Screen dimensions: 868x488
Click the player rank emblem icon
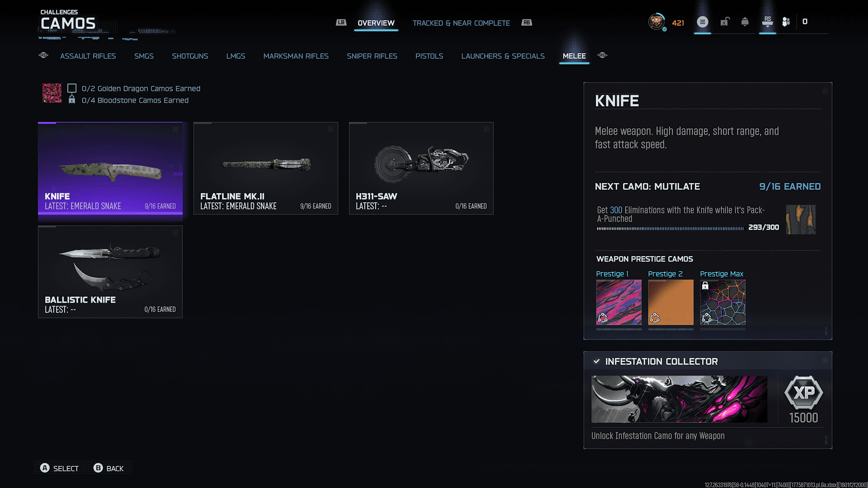tap(656, 22)
